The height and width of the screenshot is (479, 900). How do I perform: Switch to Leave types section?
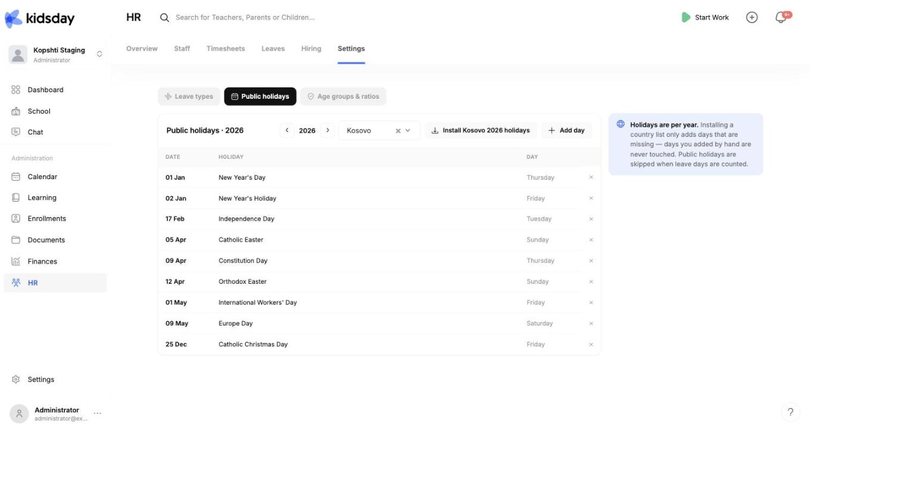pyautogui.click(x=189, y=96)
